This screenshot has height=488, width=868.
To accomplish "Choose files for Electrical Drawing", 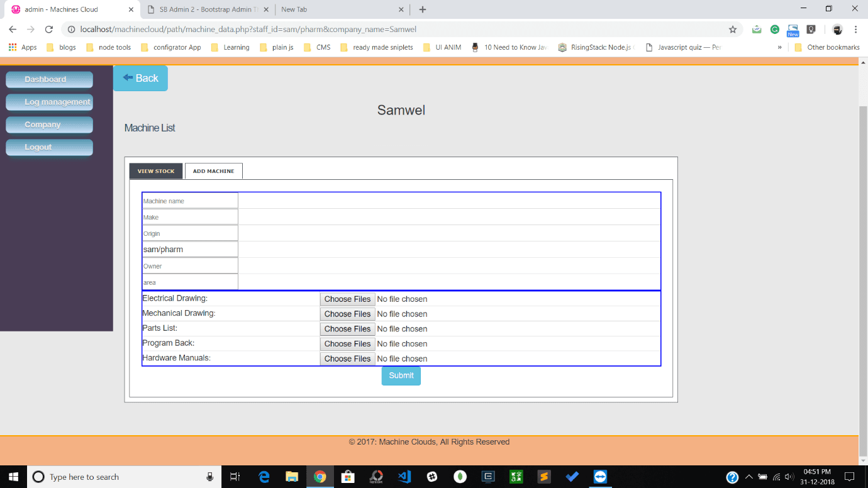I will coord(347,299).
